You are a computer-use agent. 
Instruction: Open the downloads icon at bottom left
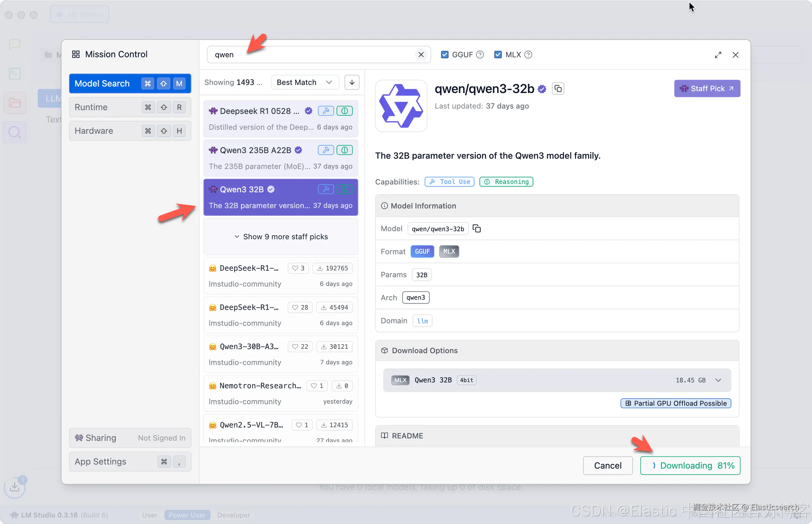tap(14, 487)
